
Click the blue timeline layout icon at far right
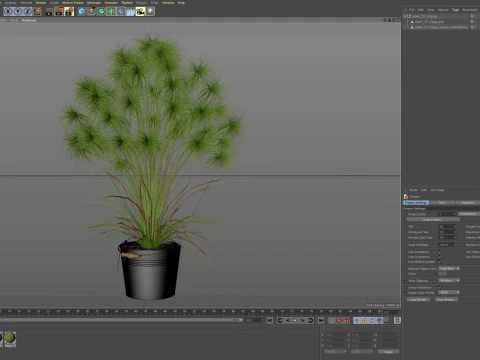pos(397,320)
